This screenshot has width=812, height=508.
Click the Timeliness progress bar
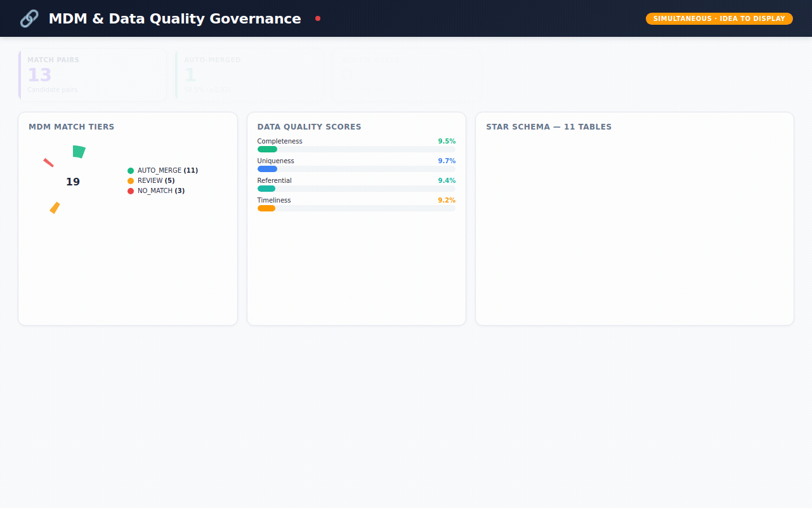click(356, 208)
